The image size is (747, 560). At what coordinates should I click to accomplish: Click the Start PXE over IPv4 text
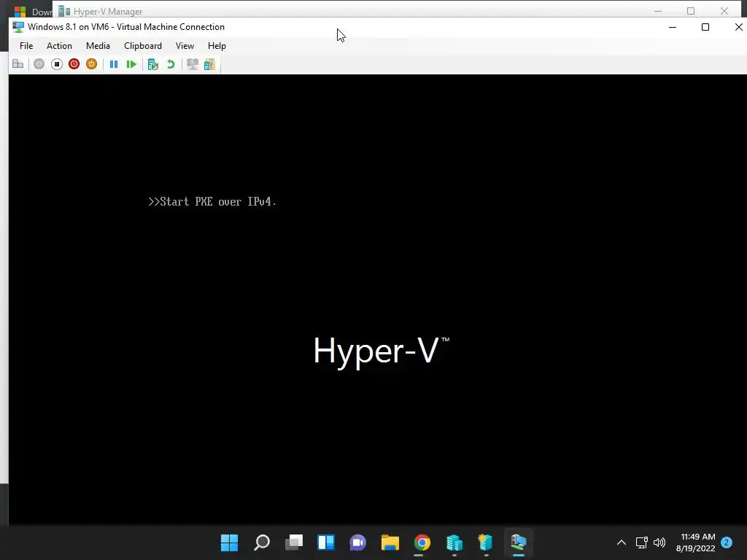point(212,201)
